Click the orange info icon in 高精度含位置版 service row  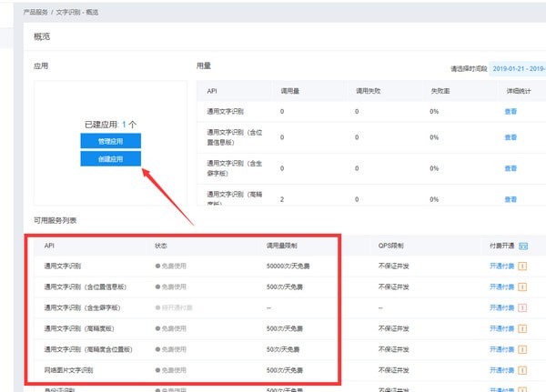coord(522,349)
